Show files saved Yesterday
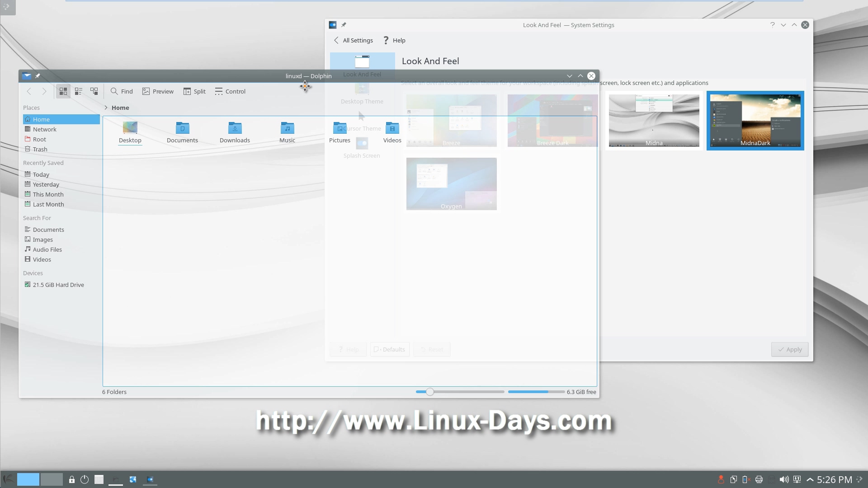The image size is (868, 488). click(61, 184)
